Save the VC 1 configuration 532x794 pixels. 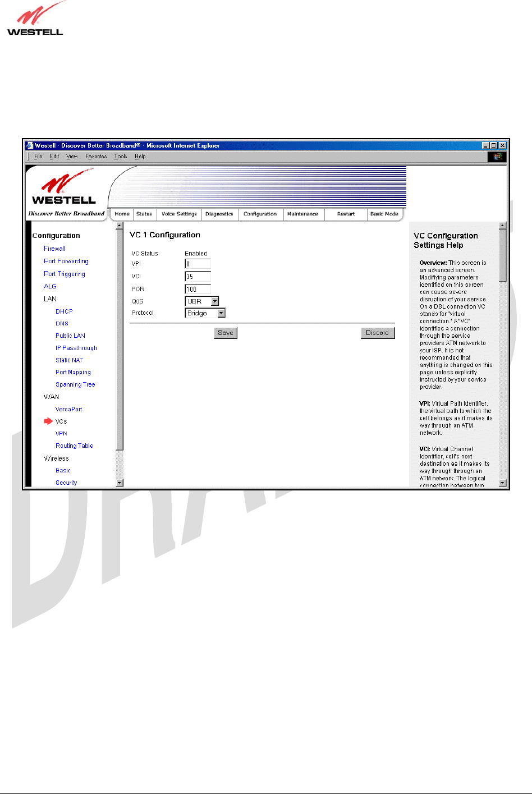pos(226,333)
